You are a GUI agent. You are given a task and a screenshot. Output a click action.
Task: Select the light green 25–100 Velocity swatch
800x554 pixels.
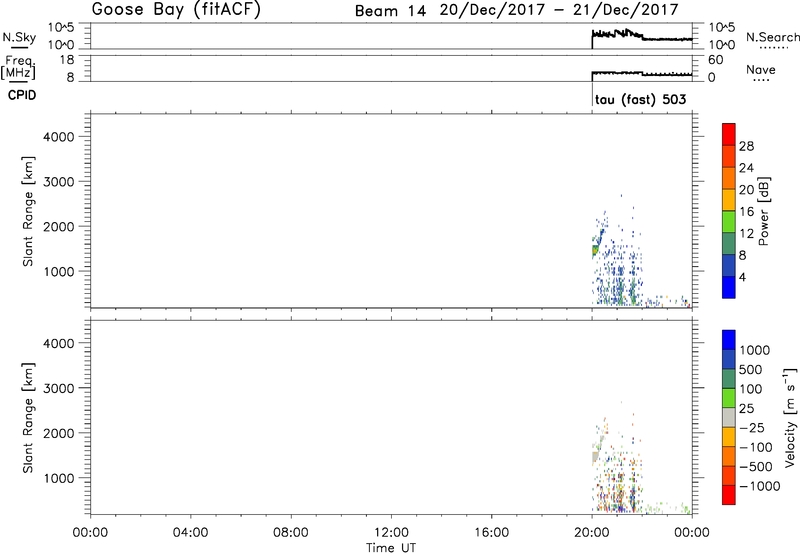[729, 398]
